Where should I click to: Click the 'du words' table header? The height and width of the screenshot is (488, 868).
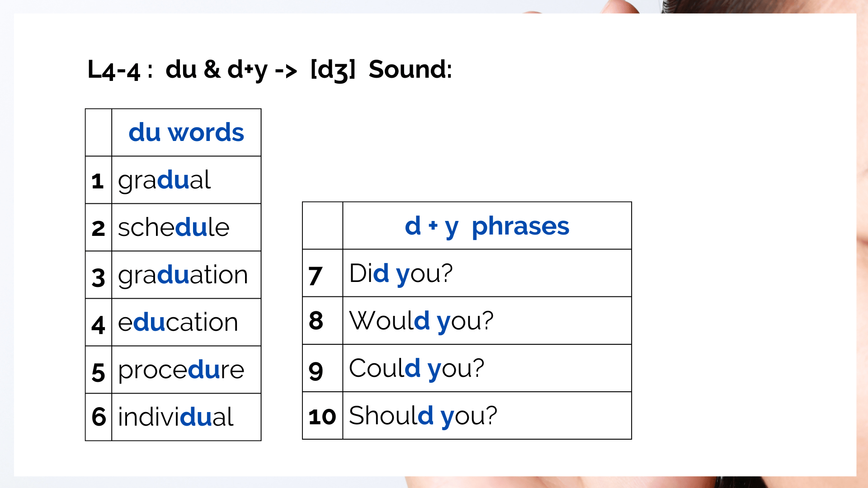point(186,132)
